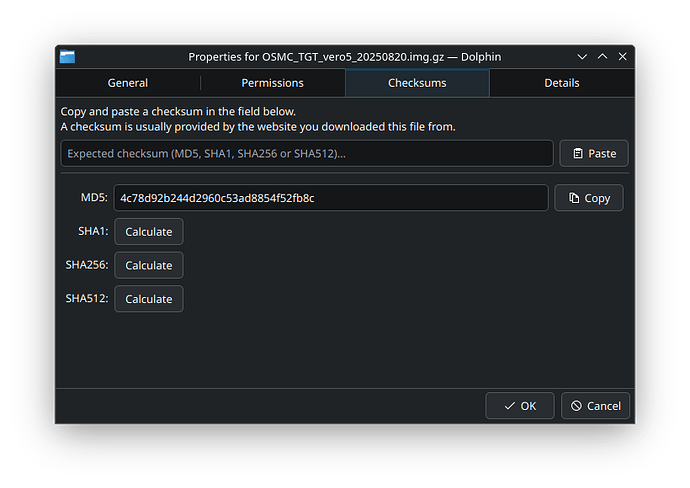The image size is (690, 488).
Task: Click the circle-slash icon on the Cancel button
Action: pyautogui.click(x=575, y=406)
